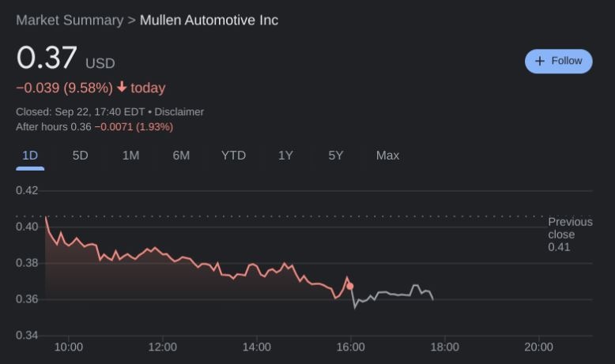This screenshot has height=364, width=615.
Task: Open the Market Summary breadcrumb link
Action: click(x=70, y=21)
